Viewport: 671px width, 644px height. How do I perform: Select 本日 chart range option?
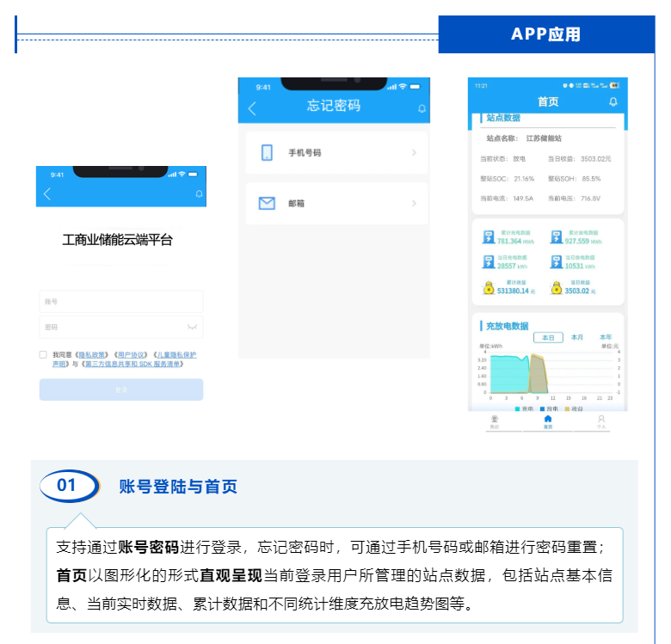tap(548, 337)
